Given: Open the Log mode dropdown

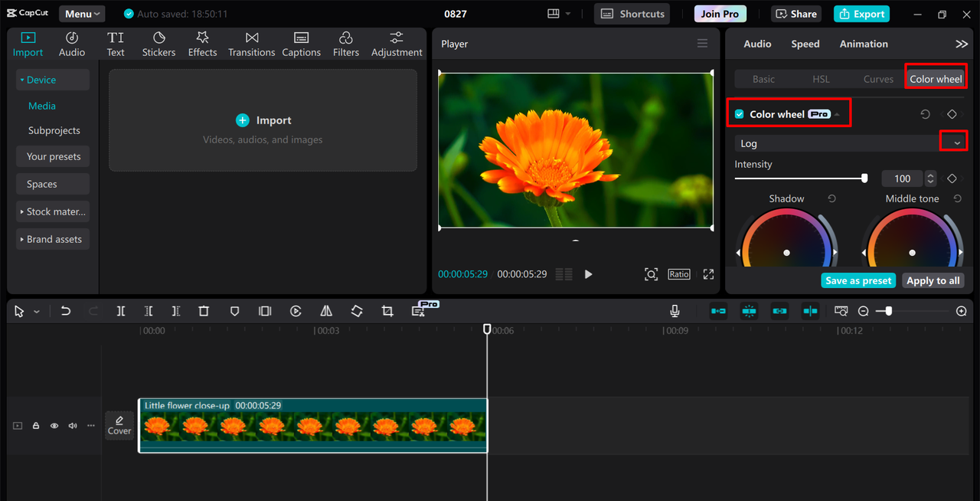Looking at the screenshot, I should tap(957, 143).
